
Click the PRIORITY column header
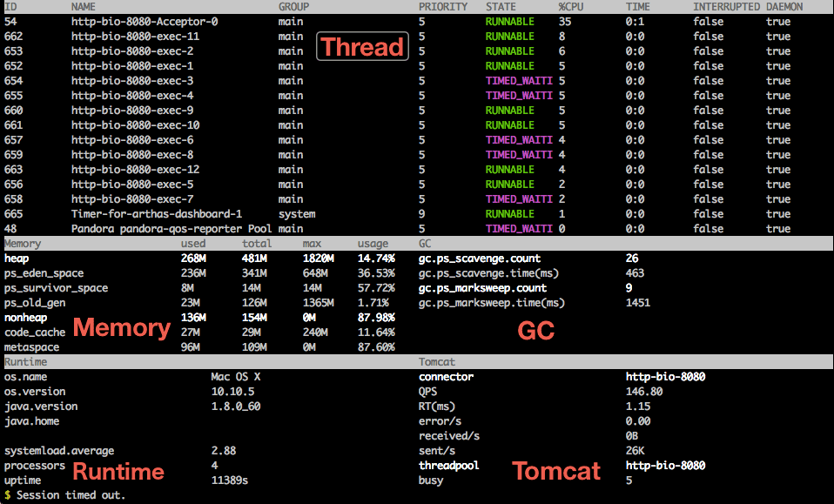(443, 7)
